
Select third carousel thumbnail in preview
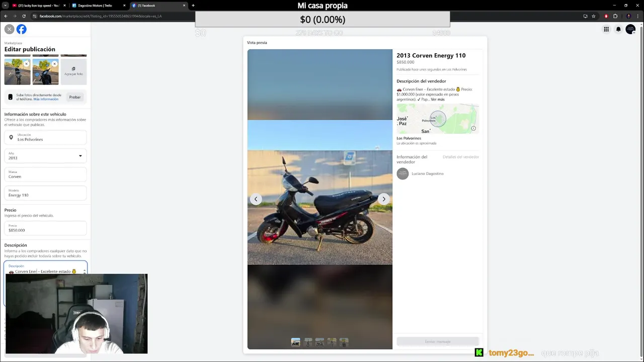(x=320, y=342)
